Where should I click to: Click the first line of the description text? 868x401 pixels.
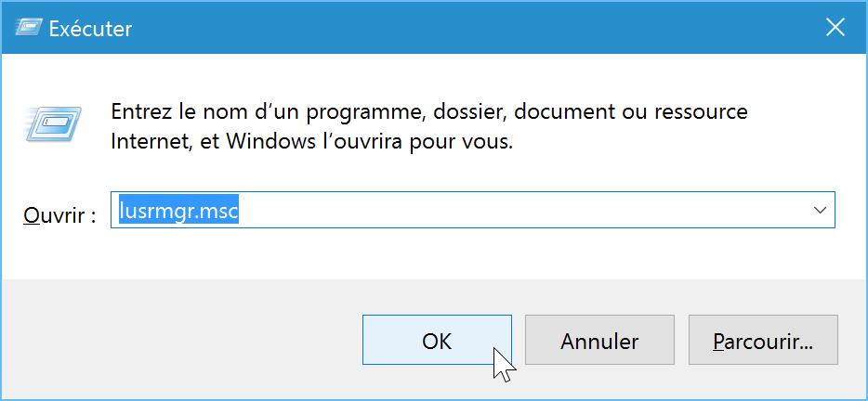tap(429, 112)
